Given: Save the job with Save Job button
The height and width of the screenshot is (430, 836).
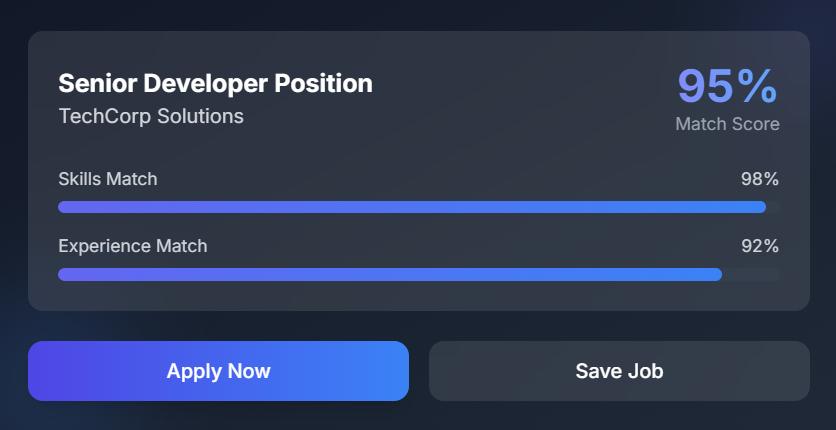Looking at the screenshot, I should click(619, 371).
